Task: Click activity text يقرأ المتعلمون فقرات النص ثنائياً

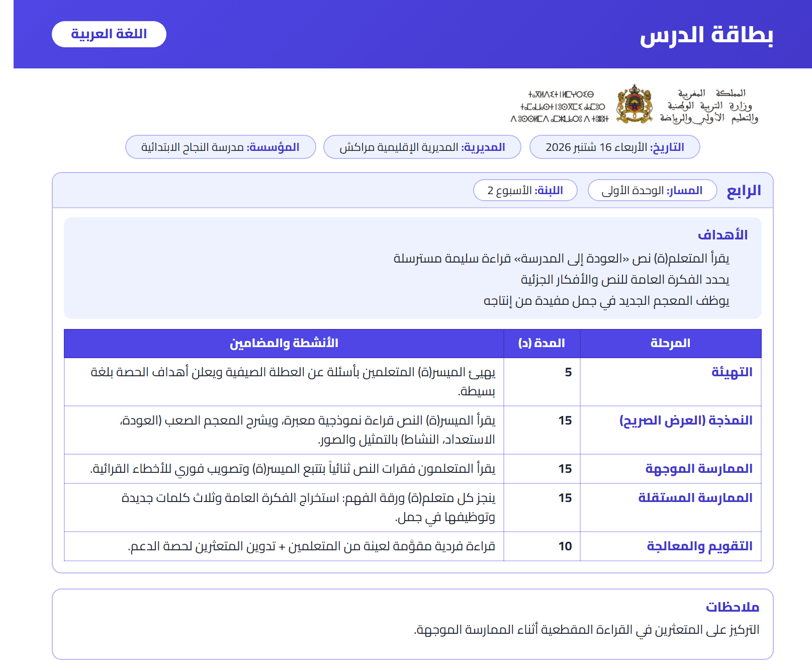Action: click(293, 469)
